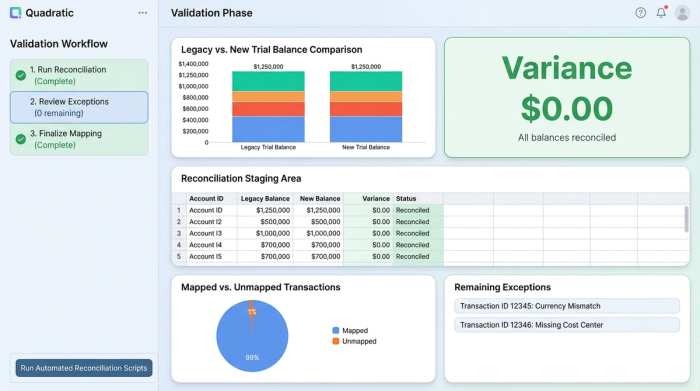
Task: Click the All balances reconciled text
Action: point(567,137)
